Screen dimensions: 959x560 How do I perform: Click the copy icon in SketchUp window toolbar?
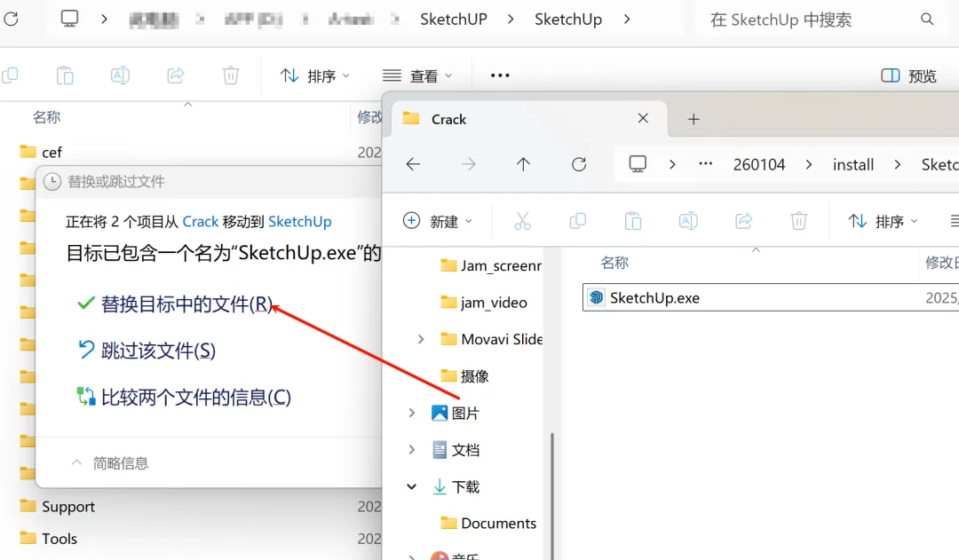click(11, 75)
